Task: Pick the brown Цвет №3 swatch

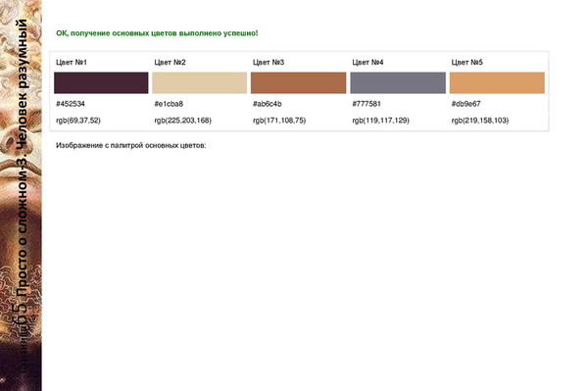Action: [299, 83]
